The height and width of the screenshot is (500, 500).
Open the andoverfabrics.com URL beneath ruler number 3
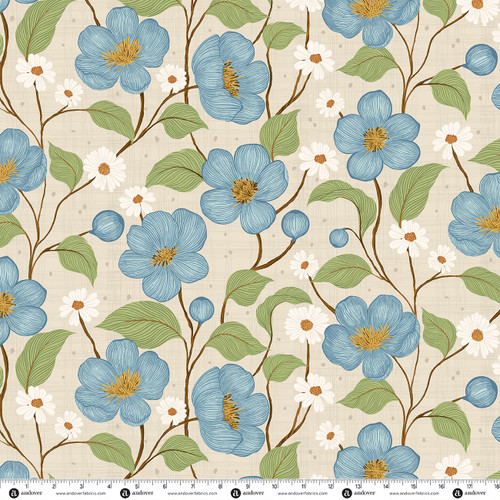[81, 493]
